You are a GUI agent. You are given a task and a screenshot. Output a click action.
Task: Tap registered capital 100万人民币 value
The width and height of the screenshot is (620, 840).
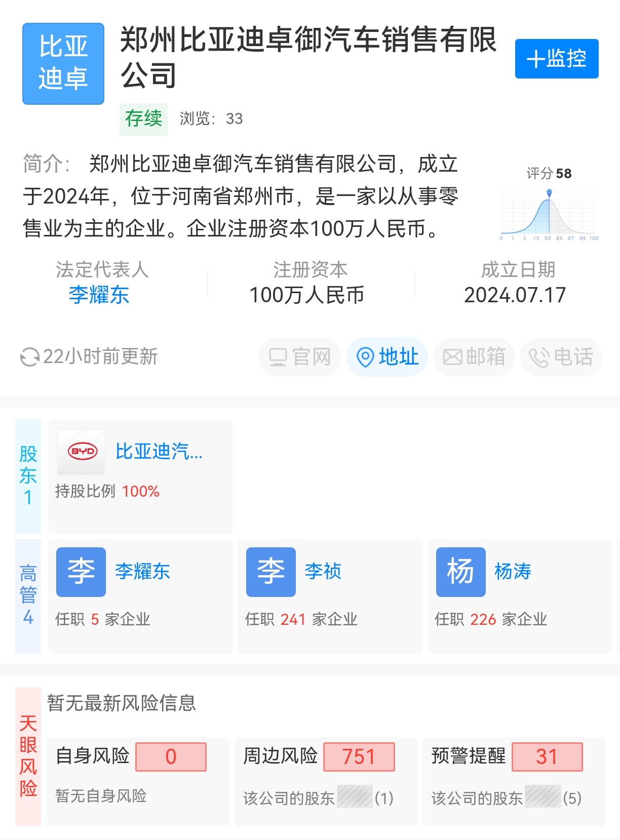coord(307,295)
